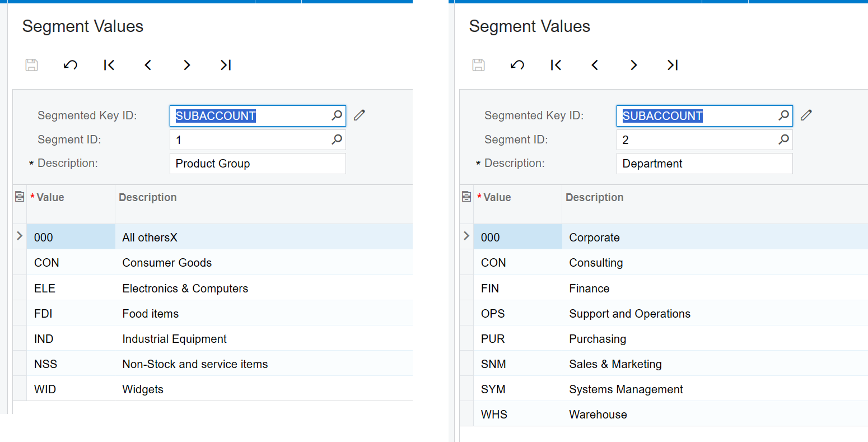Go to first record in the left panel
The image size is (868, 442).
click(109, 65)
